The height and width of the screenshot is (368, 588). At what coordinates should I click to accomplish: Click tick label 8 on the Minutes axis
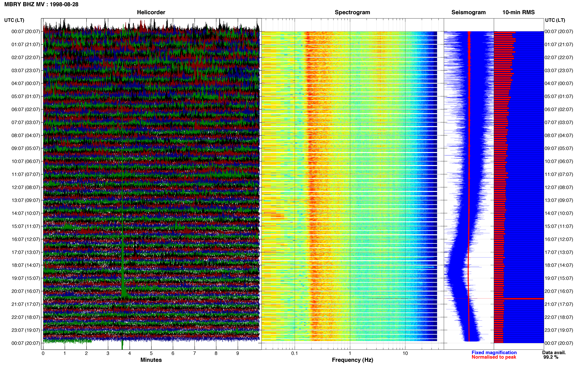[x=216, y=353]
